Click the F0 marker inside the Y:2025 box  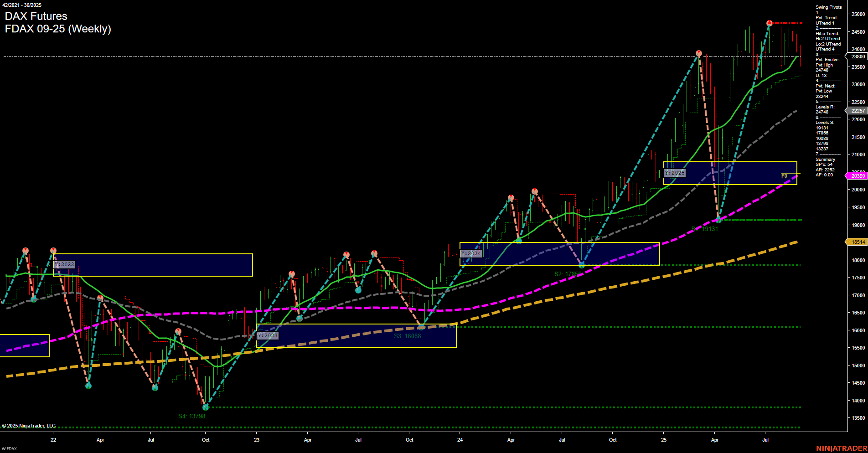coord(783,176)
